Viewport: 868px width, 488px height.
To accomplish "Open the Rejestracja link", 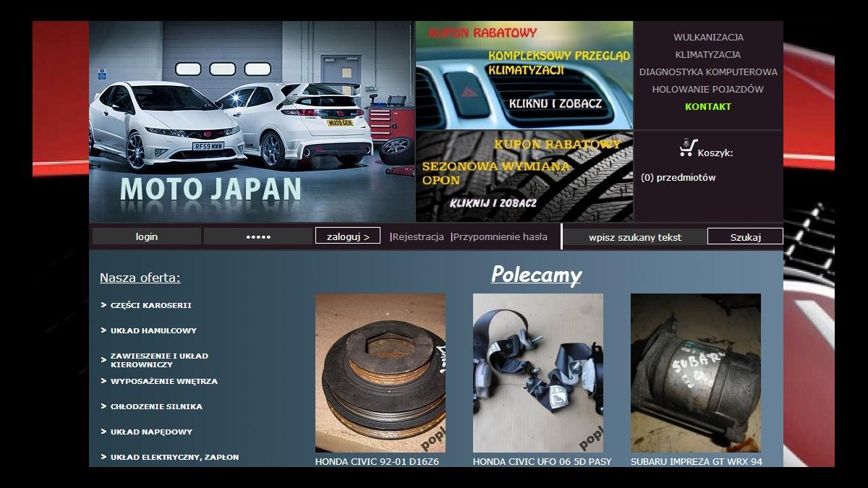I will click(x=418, y=236).
